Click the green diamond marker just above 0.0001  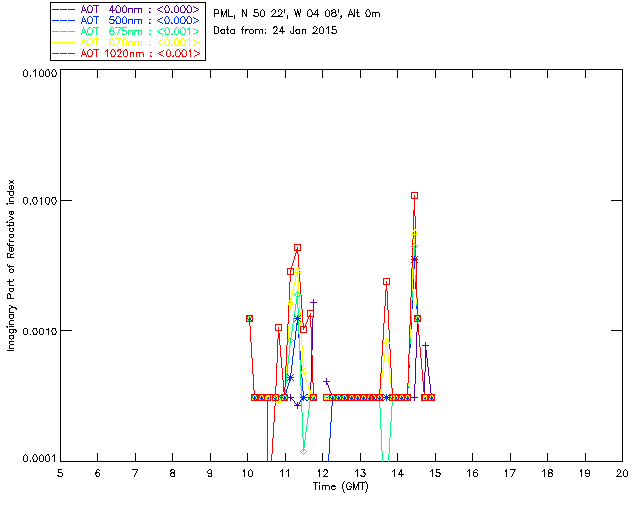click(303, 452)
